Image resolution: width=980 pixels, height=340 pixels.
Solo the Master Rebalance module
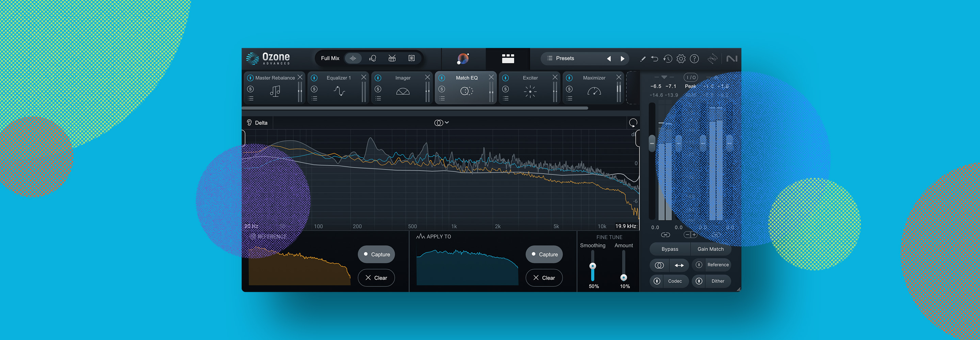pos(250,89)
